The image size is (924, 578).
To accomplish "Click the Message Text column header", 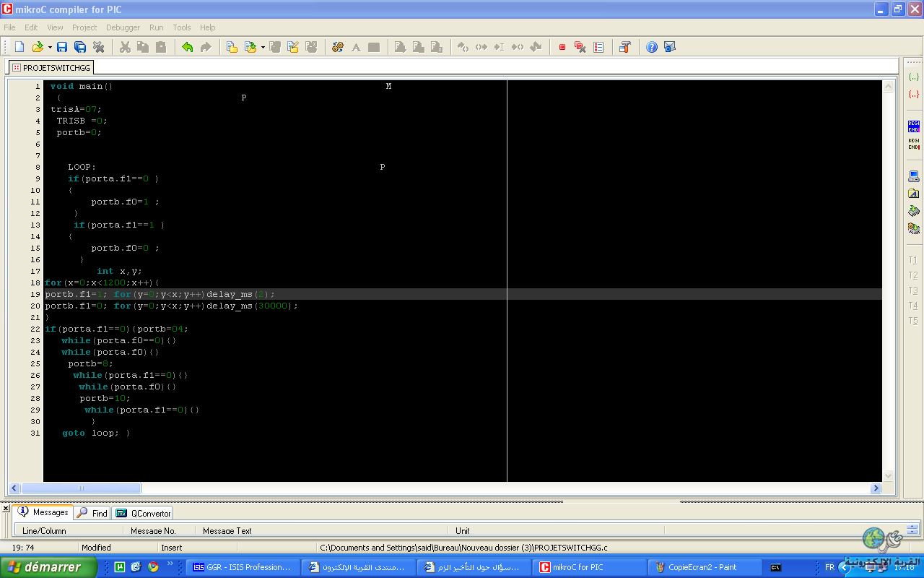I will pyautogui.click(x=321, y=531).
